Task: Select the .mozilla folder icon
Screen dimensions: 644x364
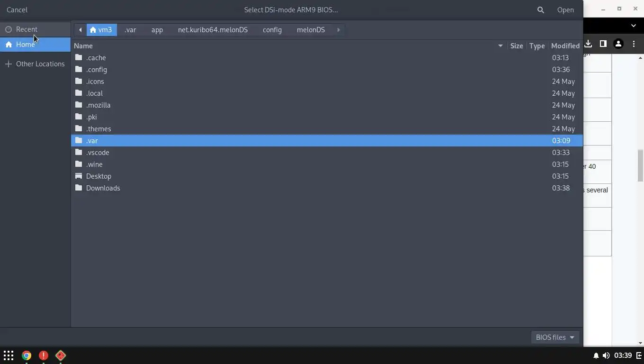Action: tap(79, 105)
